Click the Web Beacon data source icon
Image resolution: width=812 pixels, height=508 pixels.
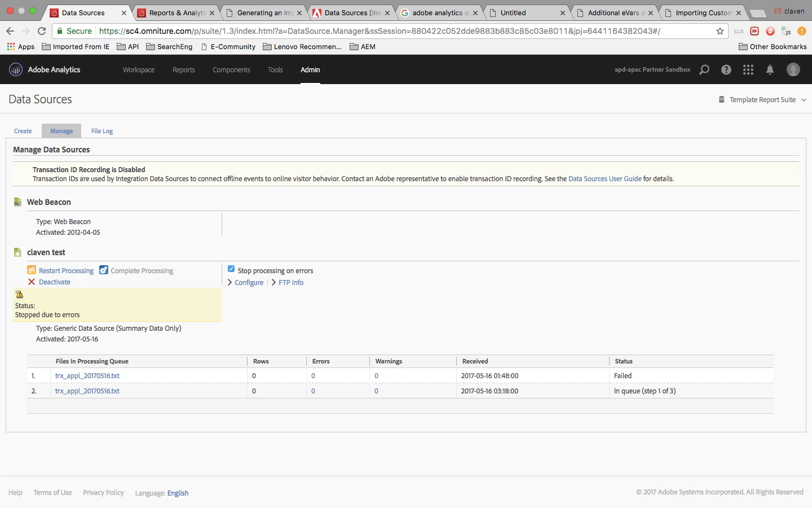[17, 202]
